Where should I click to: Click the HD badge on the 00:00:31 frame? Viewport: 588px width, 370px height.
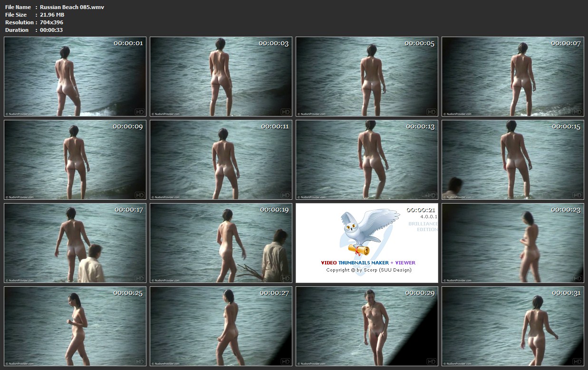tap(578, 361)
